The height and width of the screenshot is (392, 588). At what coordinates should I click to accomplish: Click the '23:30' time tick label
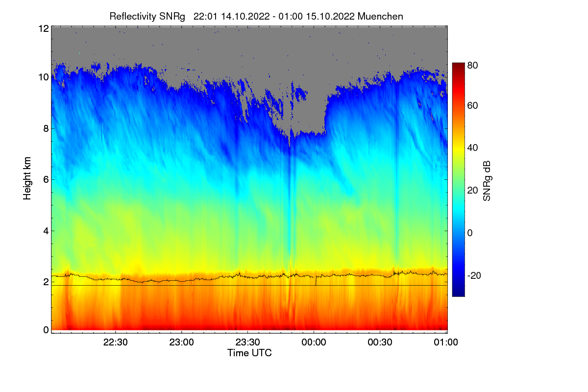pos(248,343)
